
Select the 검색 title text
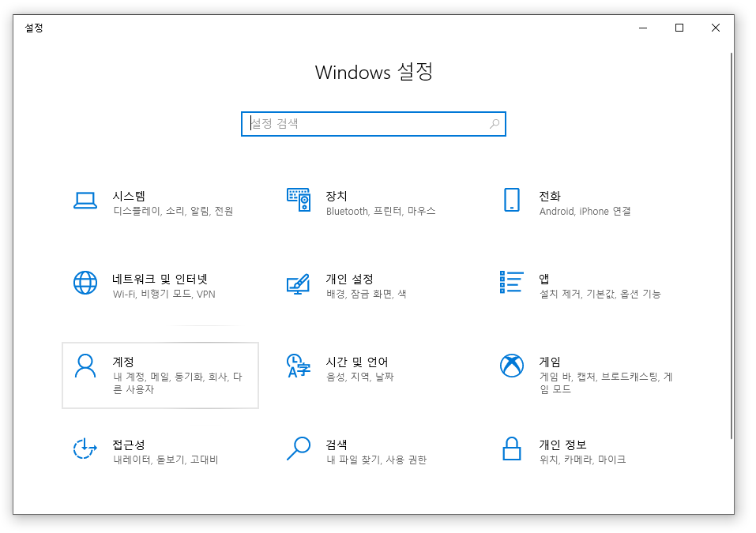point(336,445)
